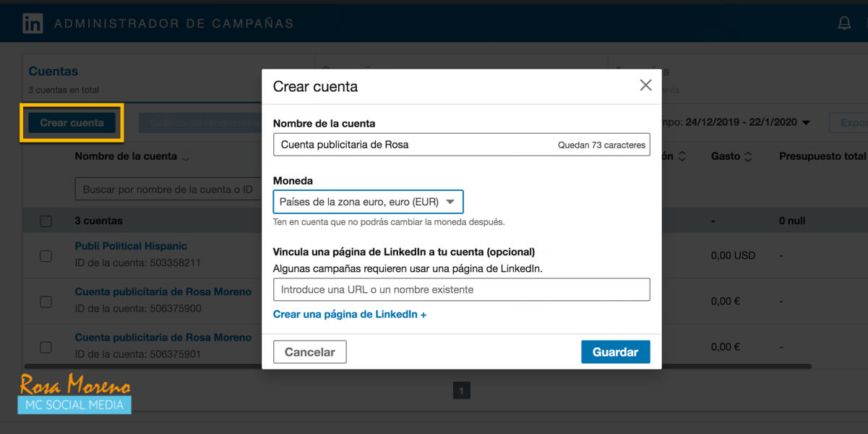Check the Publi Political Hispanic account row
The image size is (868, 434).
coord(46,255)
